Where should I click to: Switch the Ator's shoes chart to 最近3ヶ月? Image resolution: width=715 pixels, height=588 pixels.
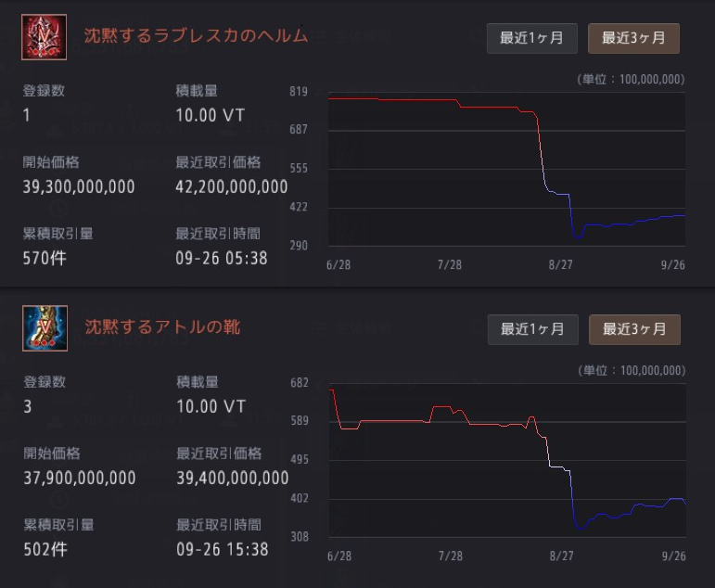[634, 329]
